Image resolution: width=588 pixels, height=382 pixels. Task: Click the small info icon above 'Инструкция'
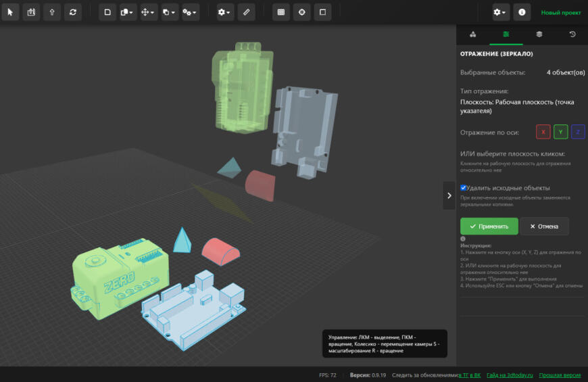click(x=463, y=239)
